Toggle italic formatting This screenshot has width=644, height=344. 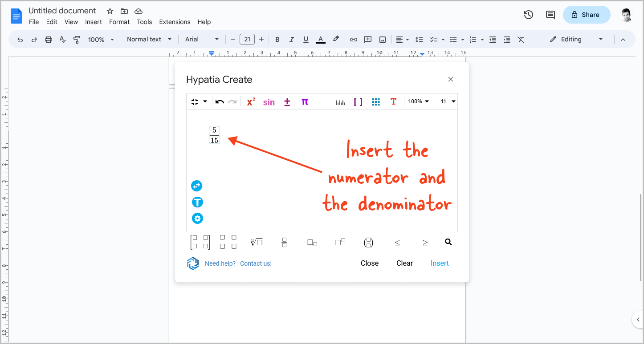(x=291, y=40)
